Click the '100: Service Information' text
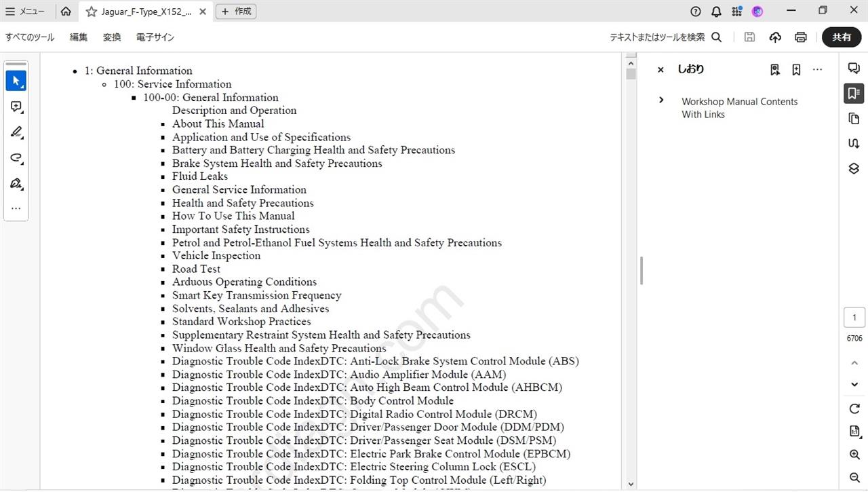868x492 pixels. 172,84
